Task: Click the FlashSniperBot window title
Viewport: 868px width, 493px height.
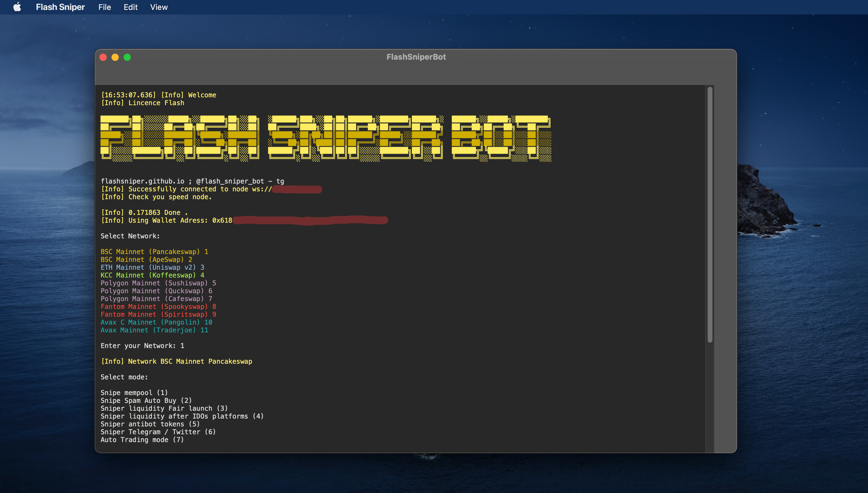Action: 416,57
